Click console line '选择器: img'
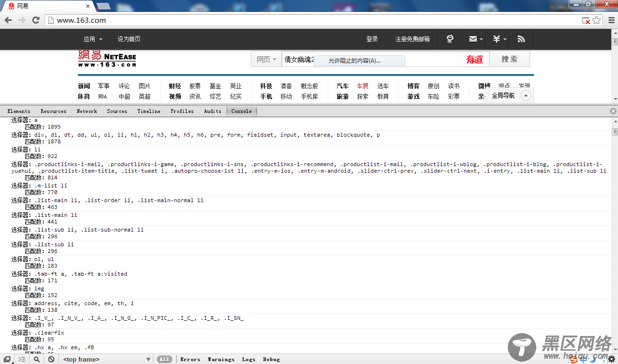The width and height of the screenshot is (618, 364). point(28,289)
